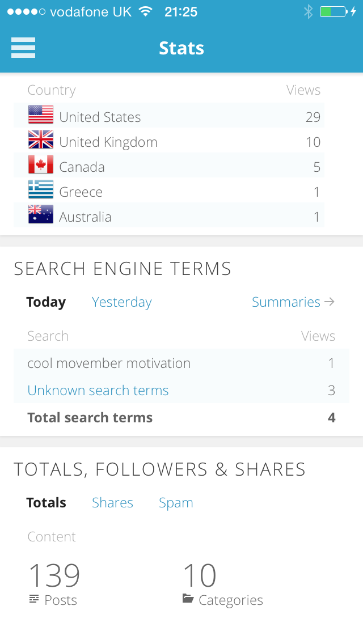Tap the Greece flag icon

(x=41, y=190)
